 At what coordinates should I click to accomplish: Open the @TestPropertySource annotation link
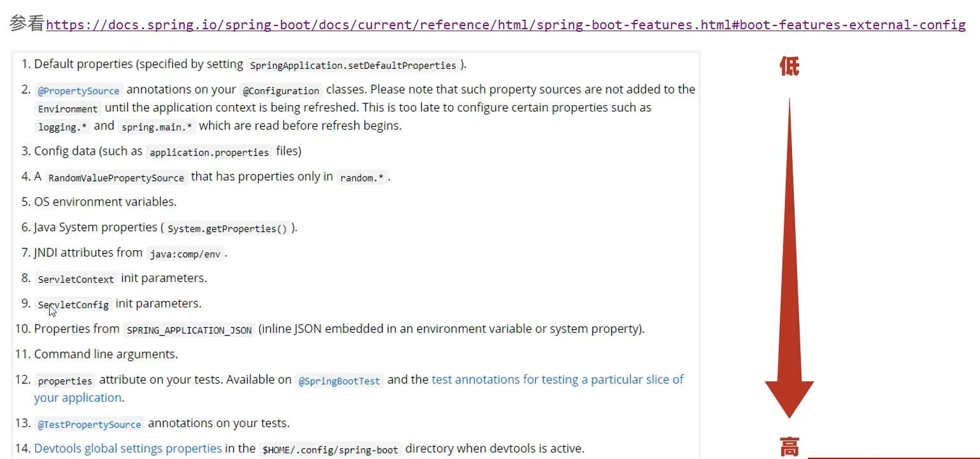coord(89,424)
